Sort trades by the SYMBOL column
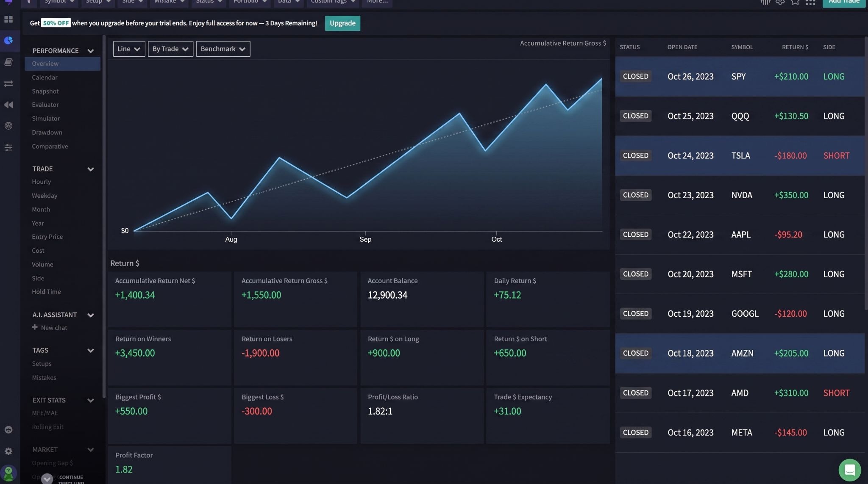Viewport: 868px width, 484px height. coord(742,47)
